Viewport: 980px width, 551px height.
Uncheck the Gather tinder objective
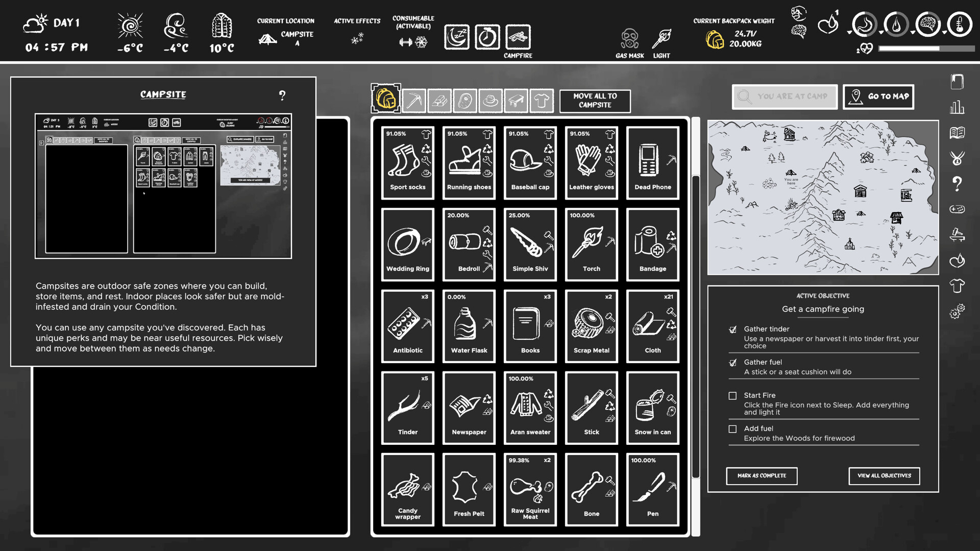[x=732, y=329]
